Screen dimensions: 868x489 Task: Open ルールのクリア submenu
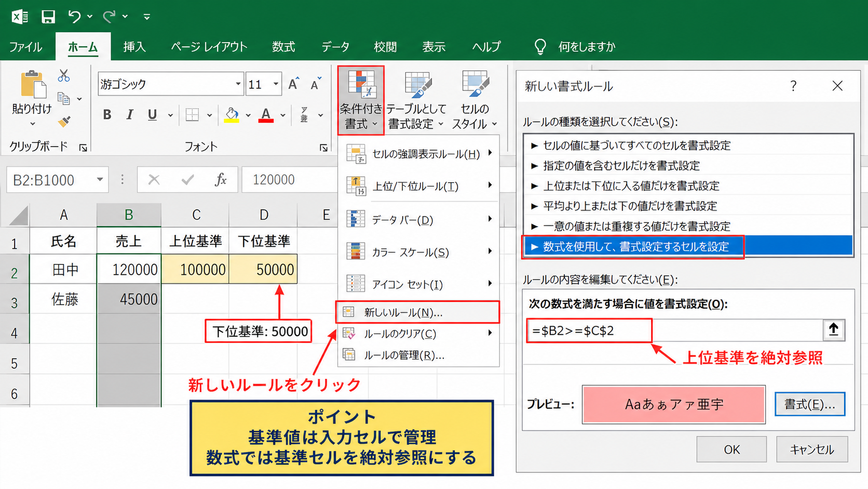tap(419, 334)
